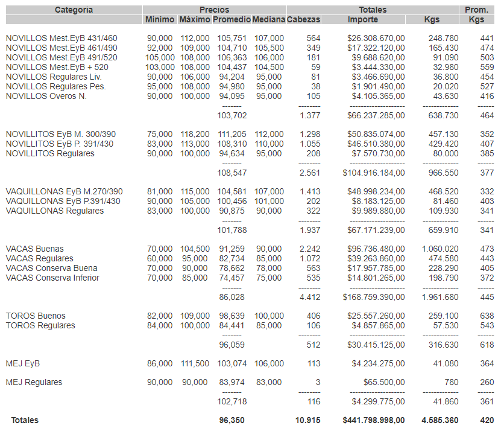Click NOVILLOS Overos N. category
This screenshot has width=504, height=443.
click(47, 96)
